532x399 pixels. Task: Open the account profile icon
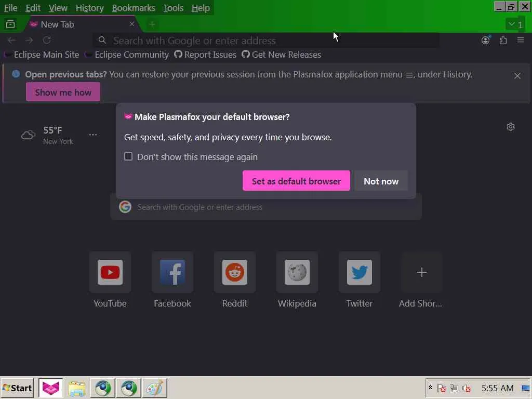pyautogui.click(x=486, y=40)
